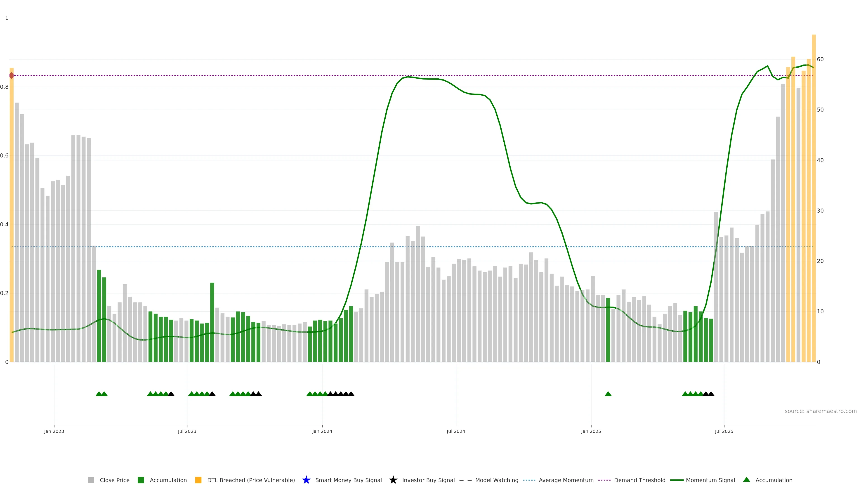The image size is (868, 488).
Task: Click the Jul 2025 axis label
Action: pos(724,431)
